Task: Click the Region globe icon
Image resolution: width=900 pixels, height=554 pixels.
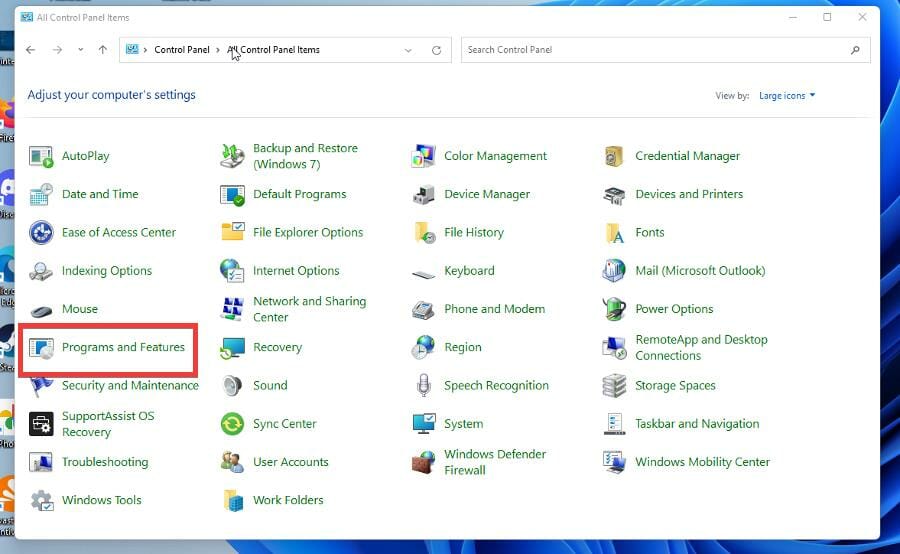Action: 424,348
